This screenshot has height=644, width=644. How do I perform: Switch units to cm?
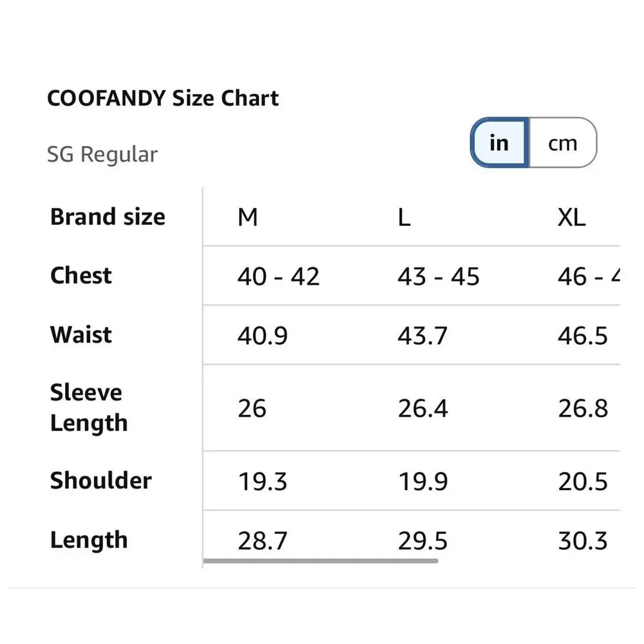[563, 142]
